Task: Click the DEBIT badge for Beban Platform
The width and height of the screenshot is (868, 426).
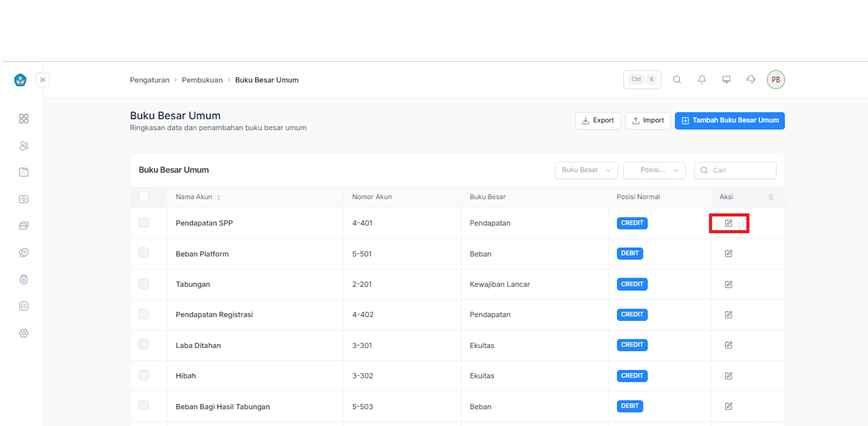Action: pos(630,253)
